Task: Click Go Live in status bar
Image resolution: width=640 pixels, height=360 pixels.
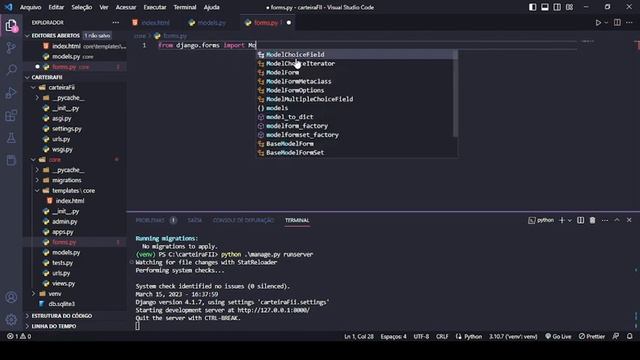Action: click(558, 336)
